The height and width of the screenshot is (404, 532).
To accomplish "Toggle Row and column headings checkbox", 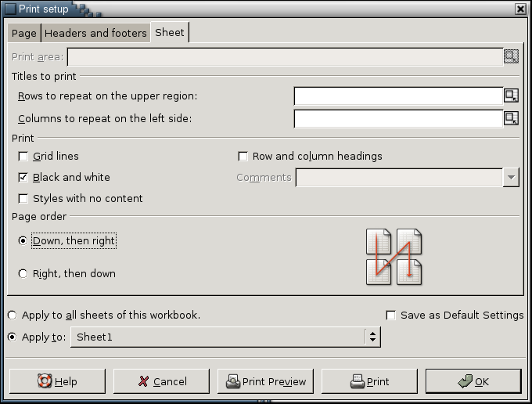I will [243, 157].
